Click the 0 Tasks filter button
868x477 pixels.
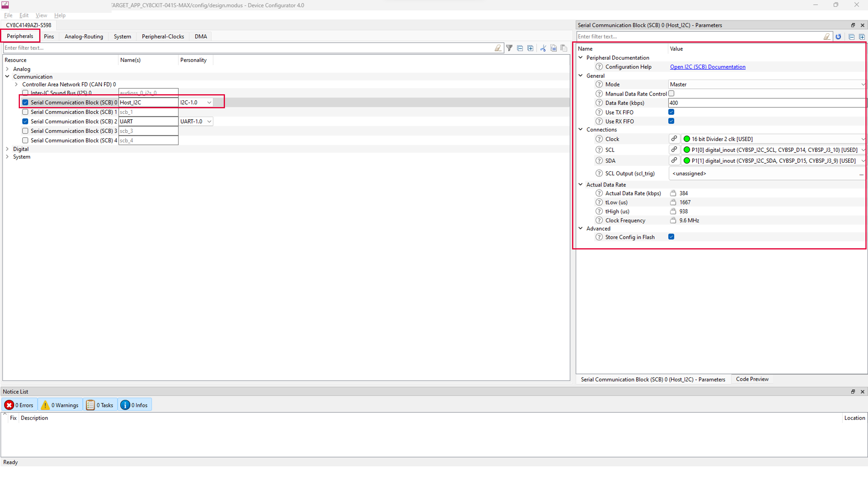[100, 405]
